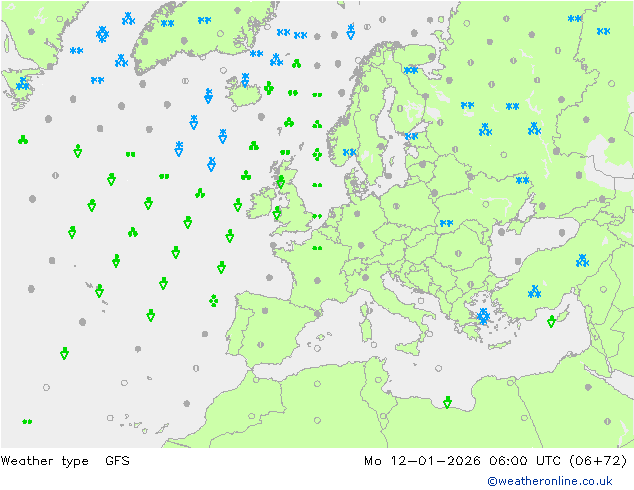This screenshot has width=634, height=490.
Task: Click the open circle symbol over Tunisia
Action: (x=378, y=380)
